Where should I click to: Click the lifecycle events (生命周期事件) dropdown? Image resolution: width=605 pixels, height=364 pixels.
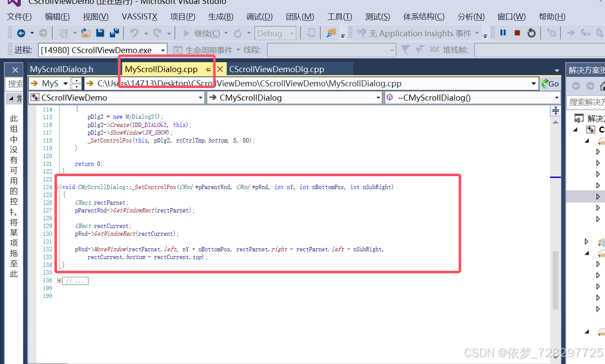pos(206,50)
